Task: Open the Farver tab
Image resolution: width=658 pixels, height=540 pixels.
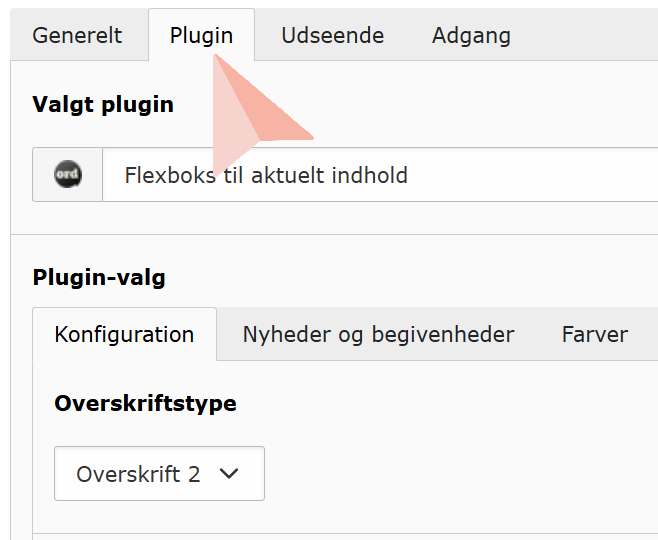Action: click(594, 334)
